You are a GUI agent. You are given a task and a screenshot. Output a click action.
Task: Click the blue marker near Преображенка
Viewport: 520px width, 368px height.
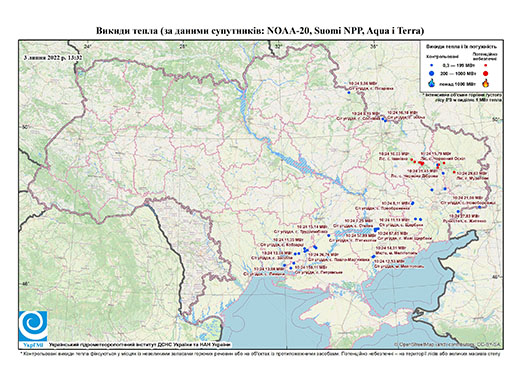(413, 203)
